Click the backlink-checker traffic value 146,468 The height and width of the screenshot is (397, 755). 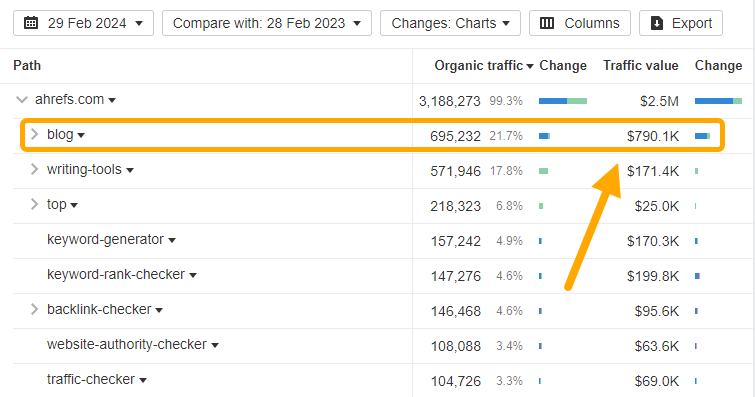tap(456, 311)
